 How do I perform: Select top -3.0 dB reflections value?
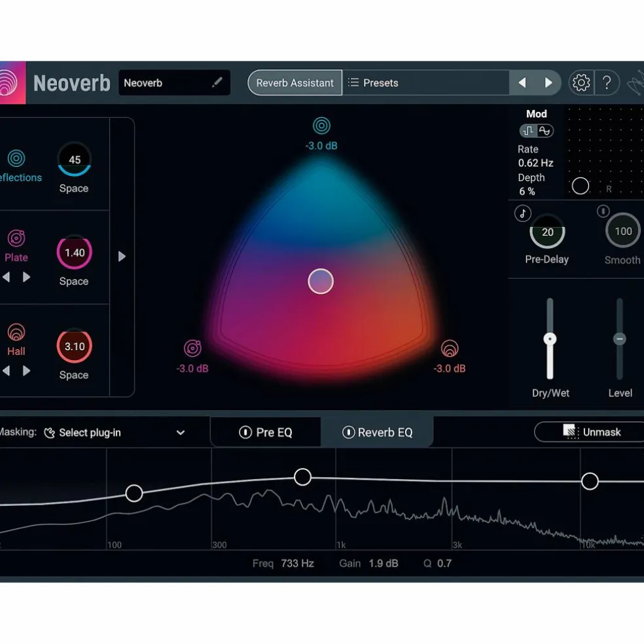321,146
